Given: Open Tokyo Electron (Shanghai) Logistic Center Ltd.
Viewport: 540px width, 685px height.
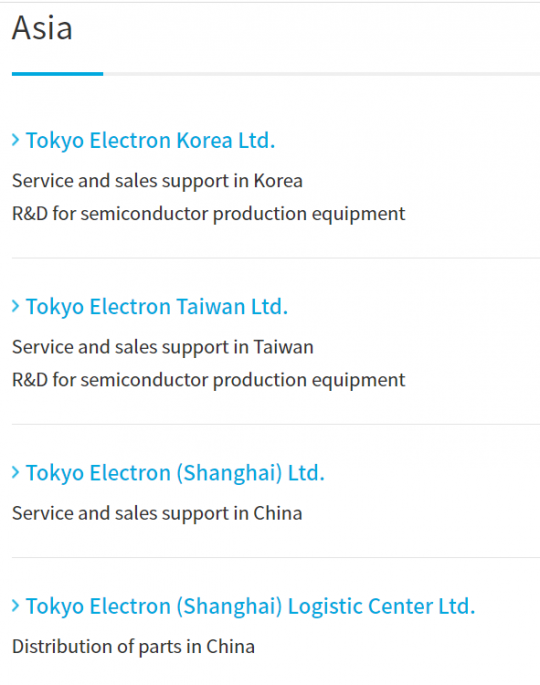Looking at the screenshot, I should click(x=250, y=606).
